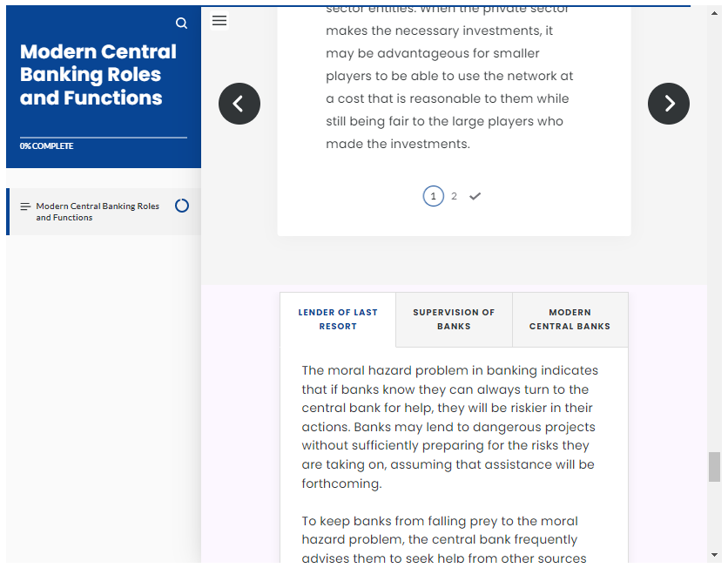
Task: Jump to step 2 in the carousel
Action: pyautogui.click(x=454, y=196)
